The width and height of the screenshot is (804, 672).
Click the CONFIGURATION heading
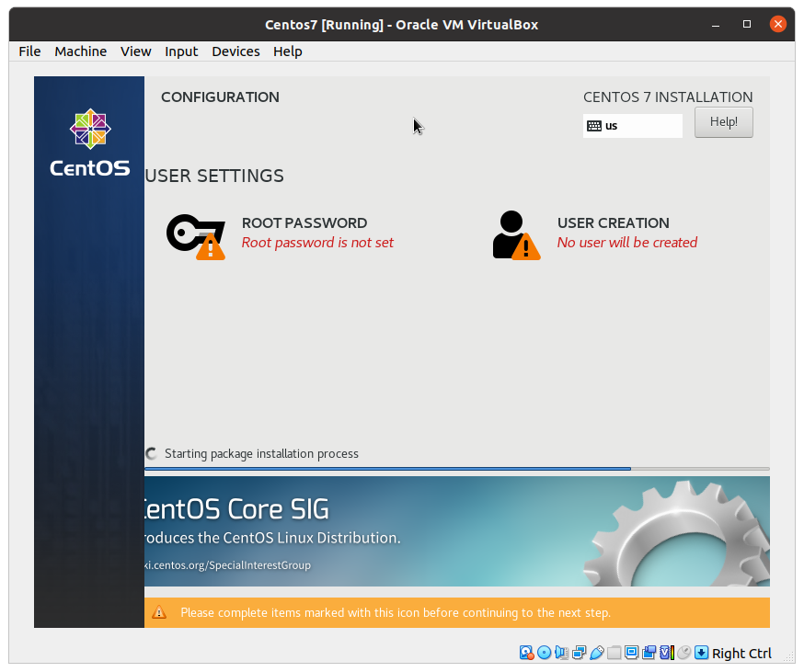pyautogui.click(x=220, y=97)
